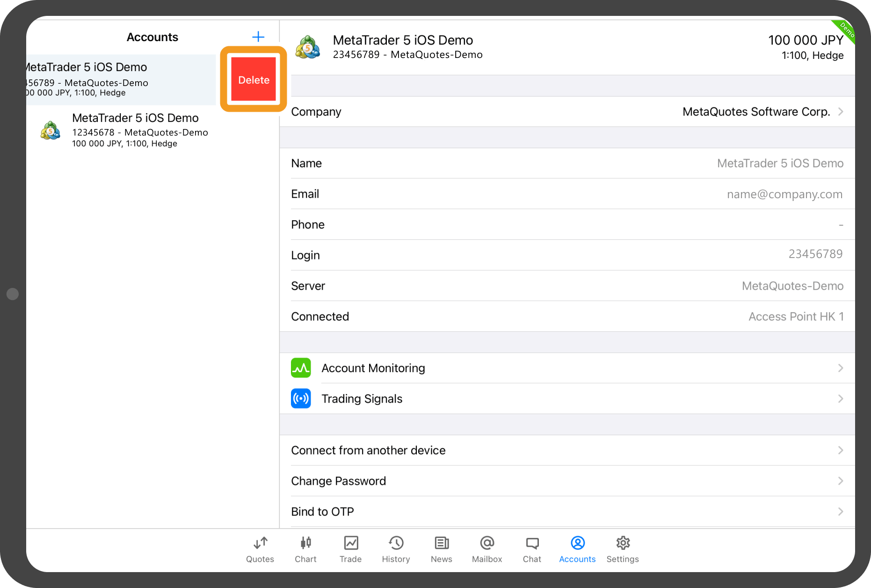Image resolution: width=871 pixels, height=588 pixels.
Task: Switch to the Quotes tab
Action: point(260,550)
